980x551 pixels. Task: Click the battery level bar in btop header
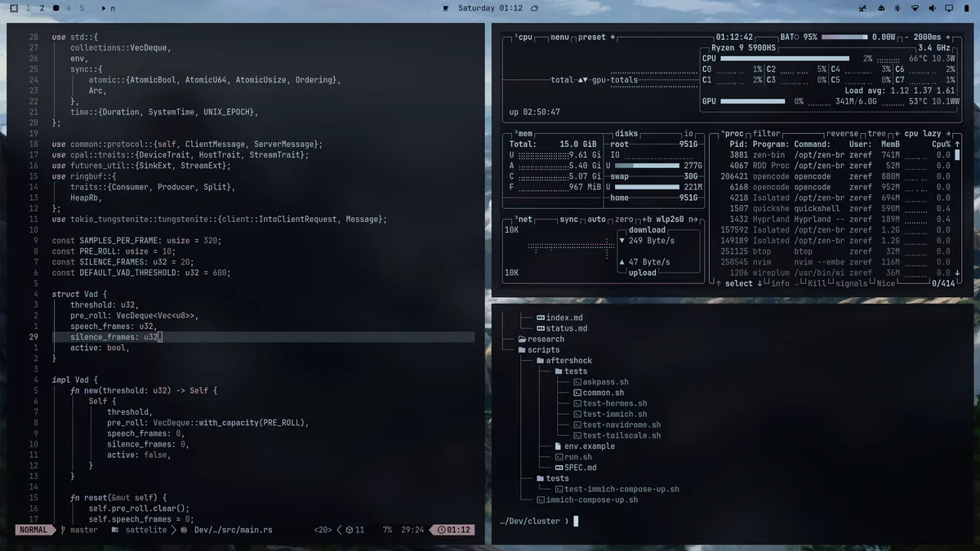click(x=844, y=38)
